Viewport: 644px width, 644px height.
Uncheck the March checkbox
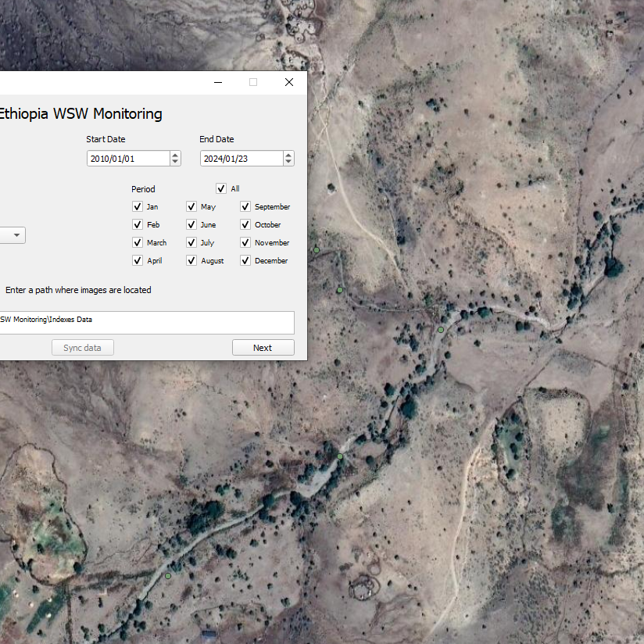tap(138, 243)
